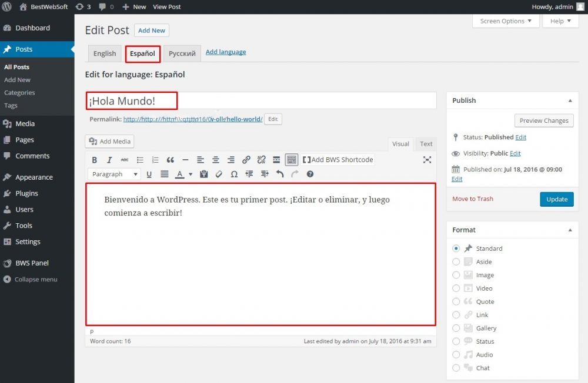Collapse the Publish panel
This screenshot has height=383, width=588.
569,100
